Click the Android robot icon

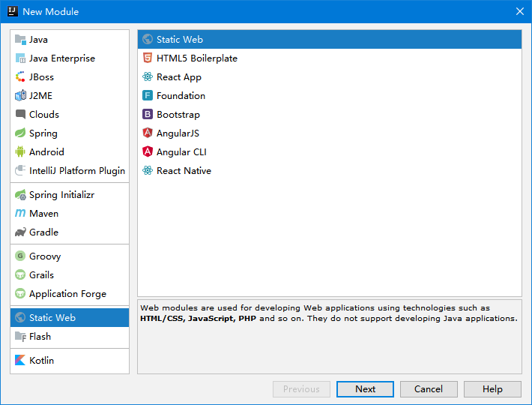pyautogui.click(x=20, y=151)
